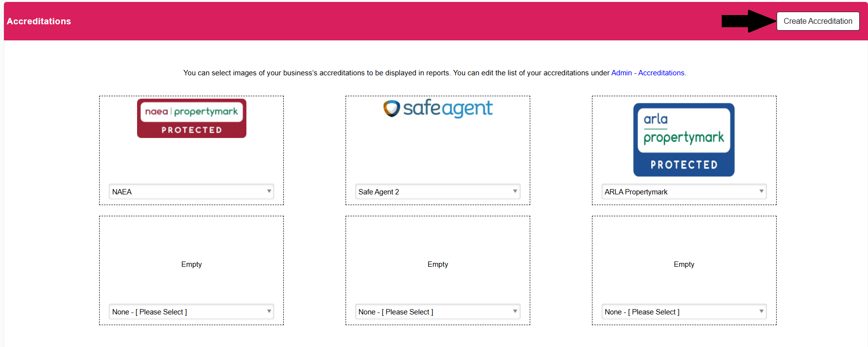The height and width of the screenshot is (347, 868).
Task: Click the Accreditations header title
Action: (39, 21)
